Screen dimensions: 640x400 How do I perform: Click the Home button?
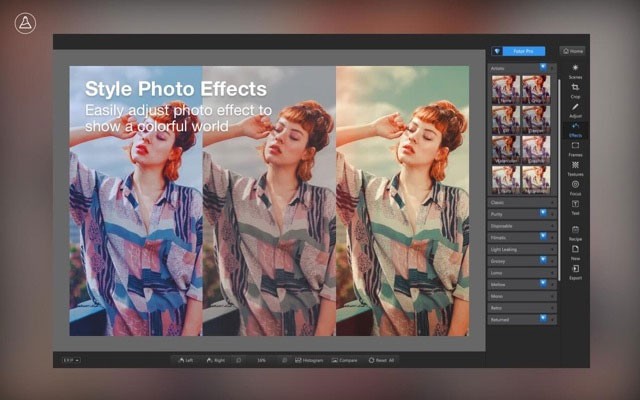point(572,50)
